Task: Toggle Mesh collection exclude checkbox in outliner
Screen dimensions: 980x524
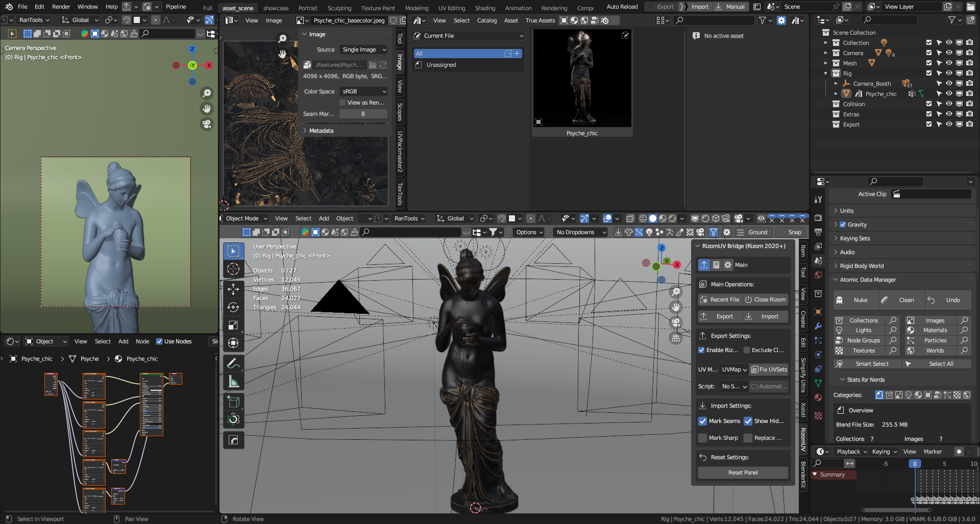Action: (928, 63)
